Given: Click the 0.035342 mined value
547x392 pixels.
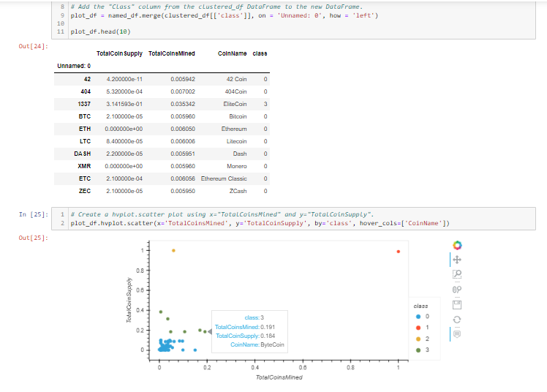Looking at the screenshot, I should (x=183, y=104).
